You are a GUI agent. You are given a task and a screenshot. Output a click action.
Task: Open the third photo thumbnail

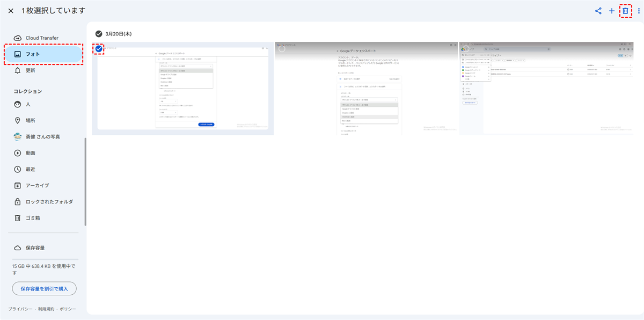point(551,89)
